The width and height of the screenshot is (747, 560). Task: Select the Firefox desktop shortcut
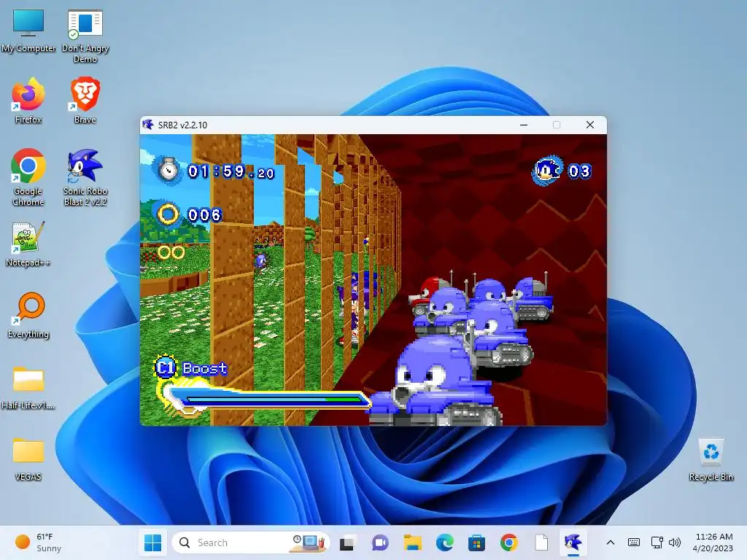(28, 101)
